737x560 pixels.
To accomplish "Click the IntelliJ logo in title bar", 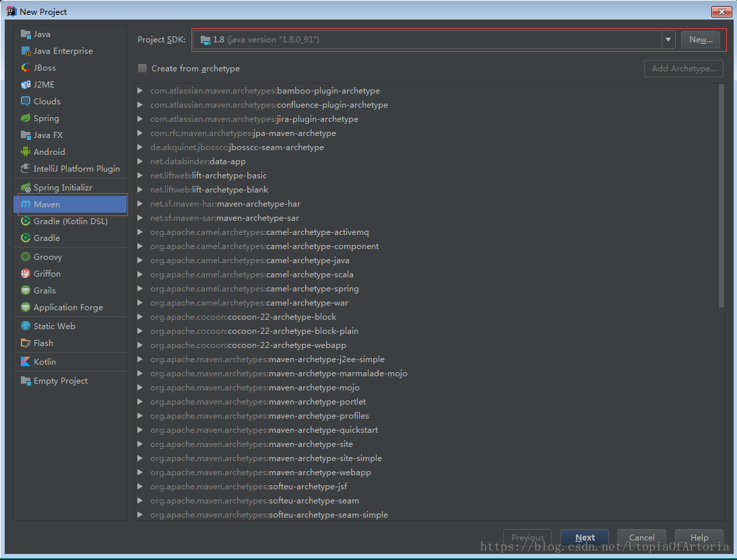I will click(x=11, y=11).
